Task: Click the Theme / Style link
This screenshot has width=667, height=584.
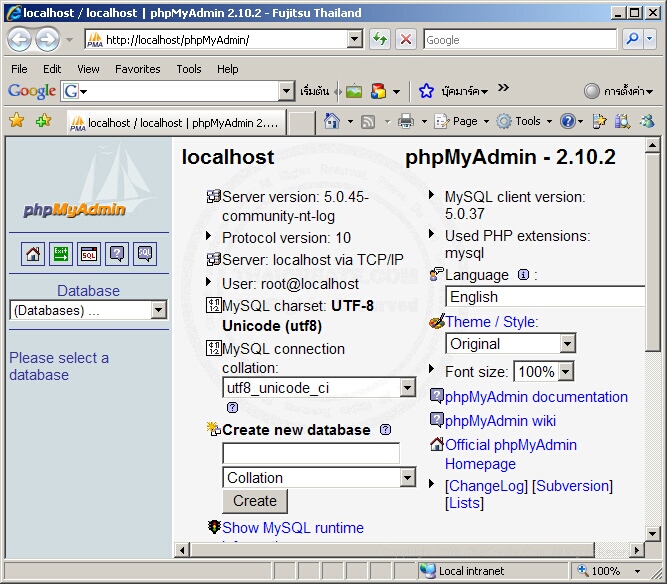Action: pyautogui.click(x=492, y=322)
